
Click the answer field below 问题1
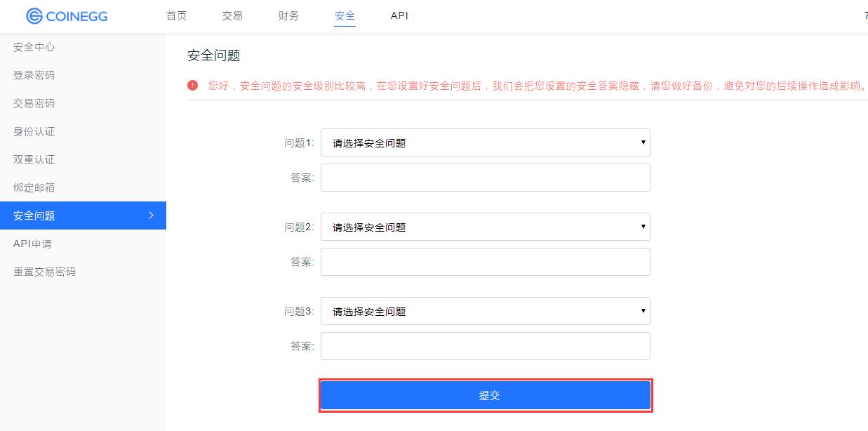pos(484,177)
